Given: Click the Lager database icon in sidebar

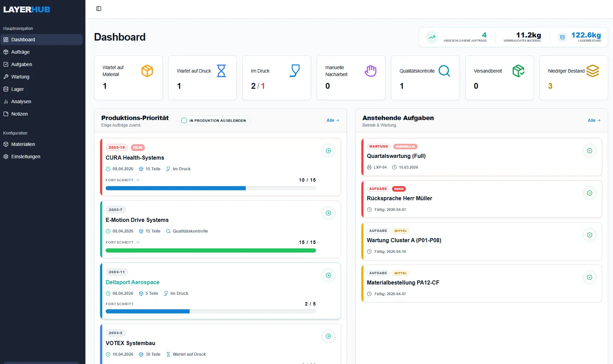Looking at the screenshot, I should (x=6, y=89).
